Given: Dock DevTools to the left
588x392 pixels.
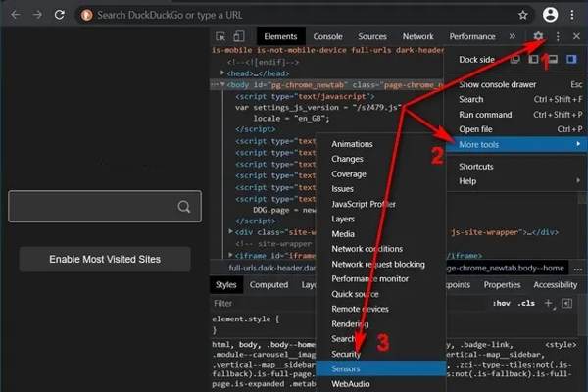Looking at the screenshot, I should (x=533, y=59).
